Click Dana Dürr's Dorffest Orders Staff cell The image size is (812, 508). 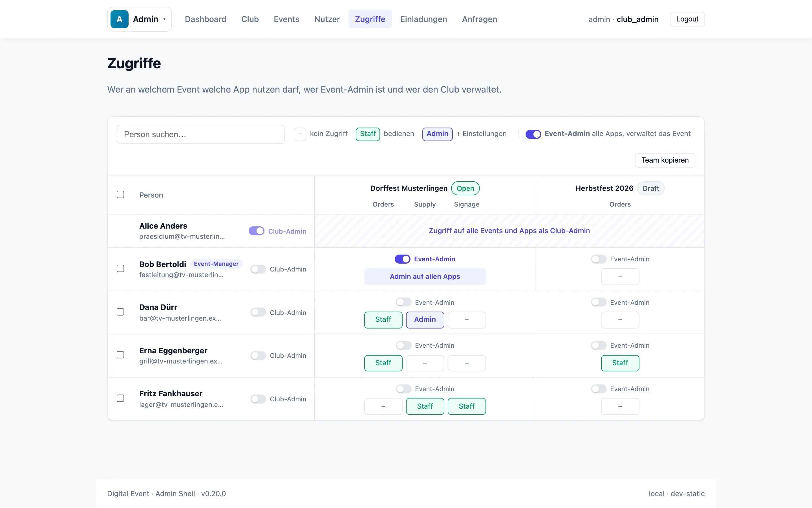(383, 320)
